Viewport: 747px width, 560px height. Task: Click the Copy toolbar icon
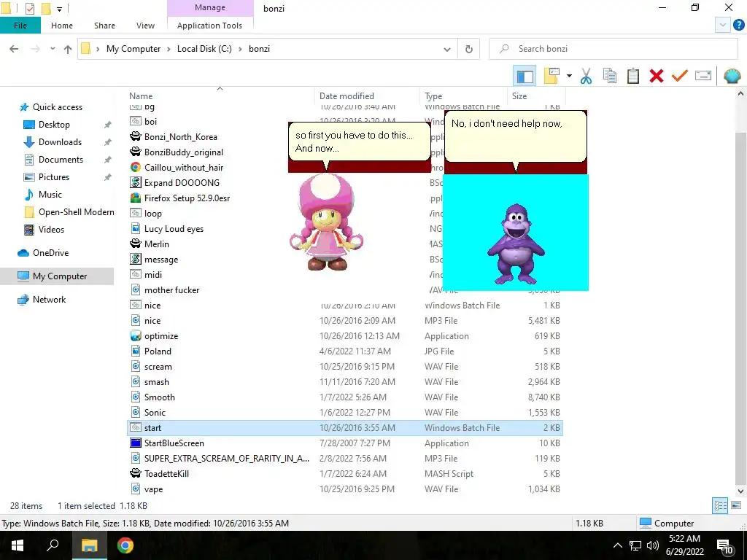click(609, 76)
